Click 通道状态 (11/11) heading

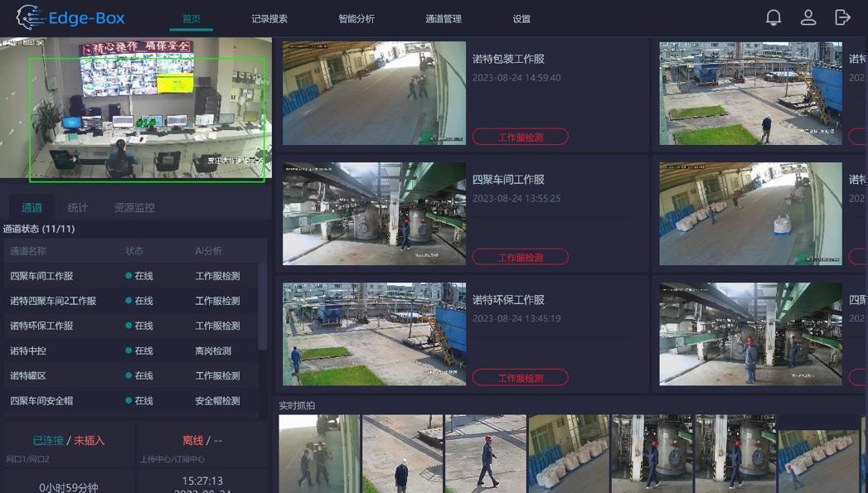tap(39, 229)
